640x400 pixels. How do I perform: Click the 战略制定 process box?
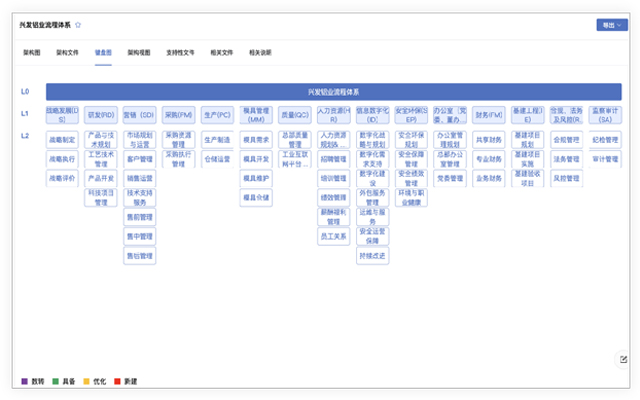pyautogui.click(x=62, y=140)
